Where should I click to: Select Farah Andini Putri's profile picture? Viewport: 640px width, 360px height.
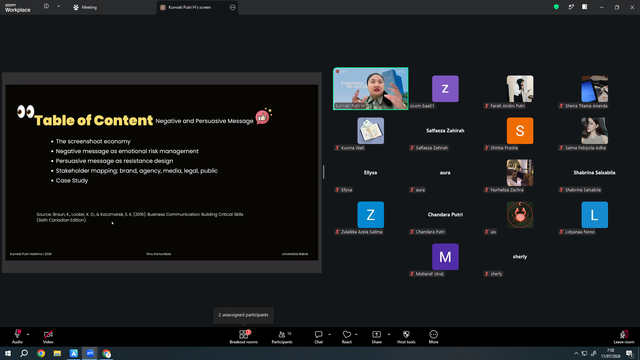520,89
